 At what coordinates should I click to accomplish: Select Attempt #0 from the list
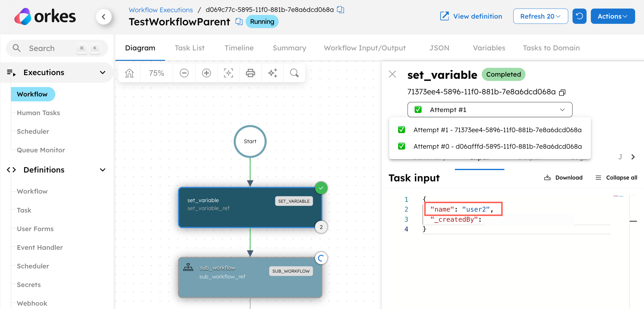coord(490,146)
